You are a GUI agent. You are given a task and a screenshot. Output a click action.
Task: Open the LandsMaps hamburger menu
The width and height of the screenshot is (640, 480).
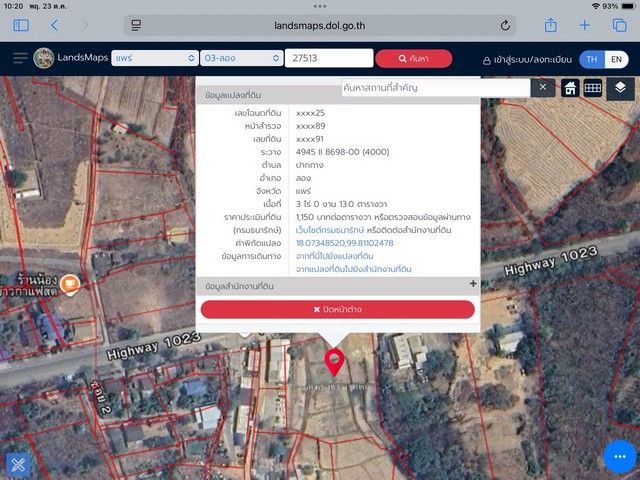click(x=20, y=59)
